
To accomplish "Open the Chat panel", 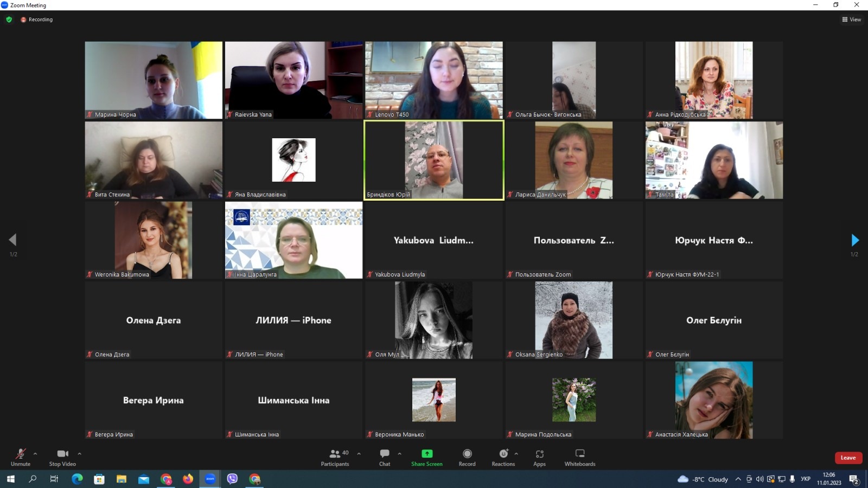I will (x=385, y=457).
